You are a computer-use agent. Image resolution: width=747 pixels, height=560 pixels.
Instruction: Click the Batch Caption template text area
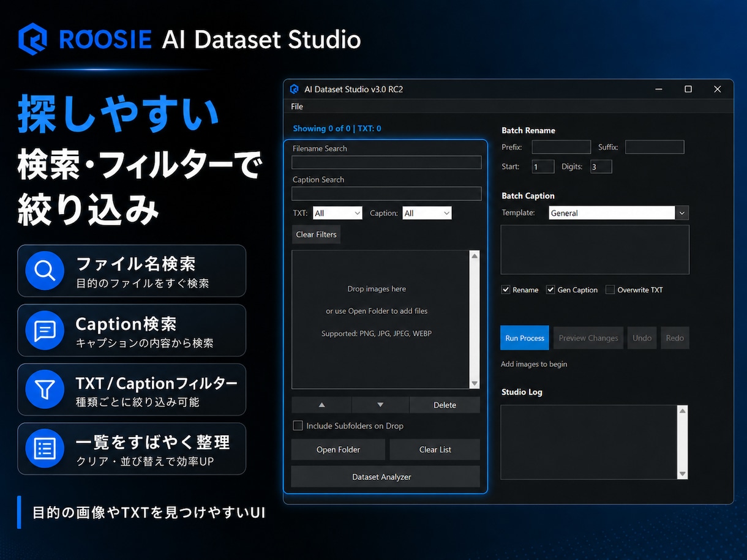point(595,250)
